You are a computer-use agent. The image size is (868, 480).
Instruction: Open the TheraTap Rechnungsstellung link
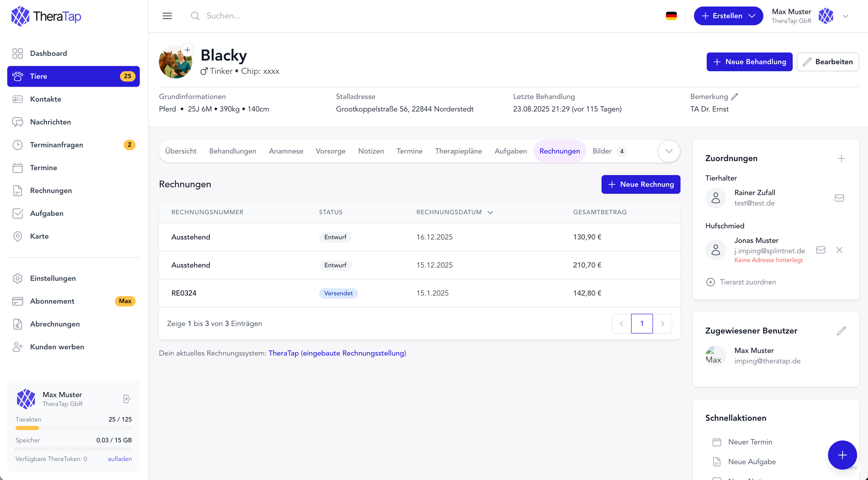pyautogui.click(x=337, y=353)
